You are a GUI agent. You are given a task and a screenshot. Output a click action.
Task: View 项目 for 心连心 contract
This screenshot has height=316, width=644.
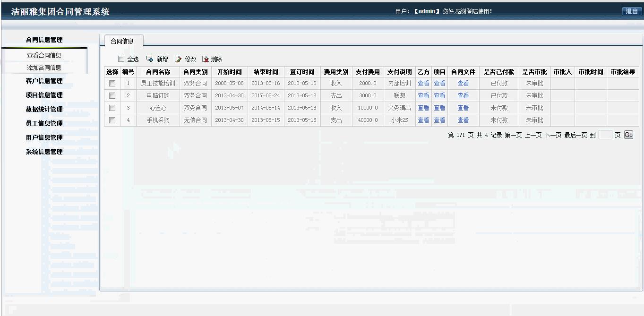tap(439, 108)
